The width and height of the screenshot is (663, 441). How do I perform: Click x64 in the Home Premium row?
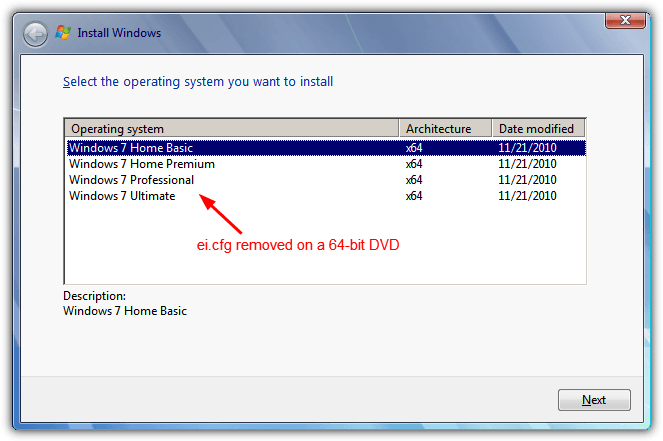pos(414,164)
